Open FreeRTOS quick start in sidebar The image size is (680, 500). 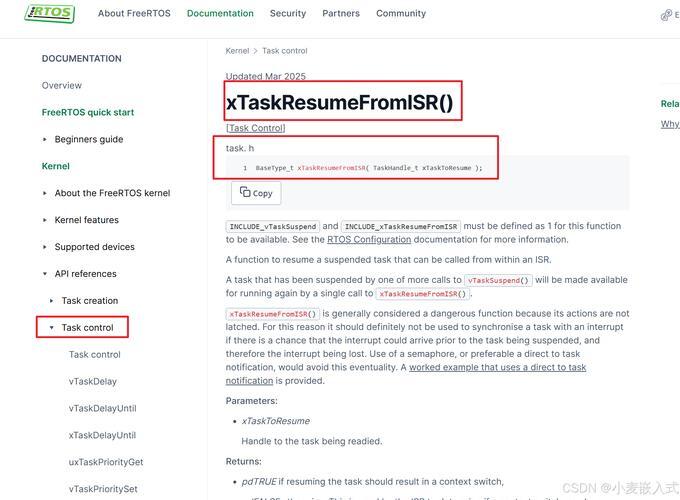point(88,112)
